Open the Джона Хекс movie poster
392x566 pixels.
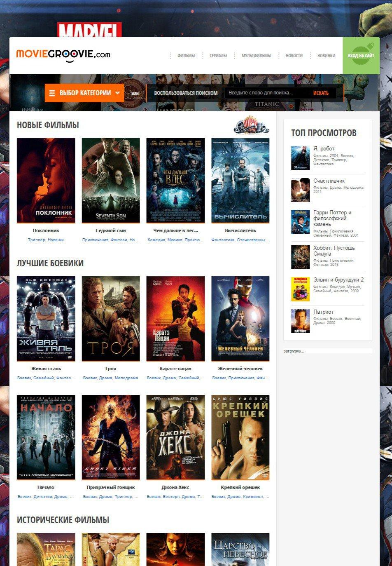coord(175,437)
